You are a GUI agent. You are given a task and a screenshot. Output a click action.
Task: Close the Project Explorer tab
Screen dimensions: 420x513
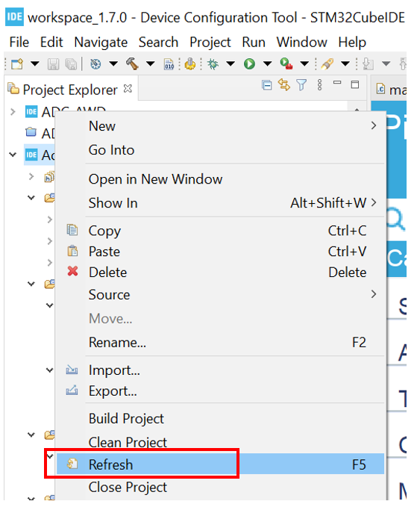[128, 88]
